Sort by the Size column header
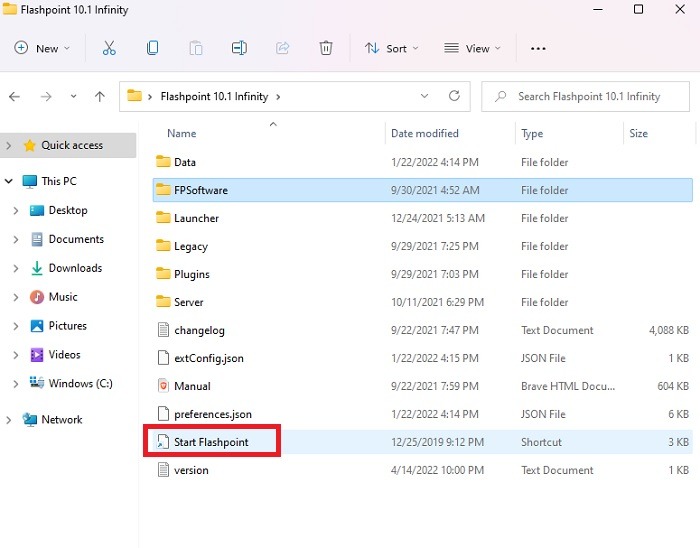This screenshot has width=700, height=548. click(638, 133)
